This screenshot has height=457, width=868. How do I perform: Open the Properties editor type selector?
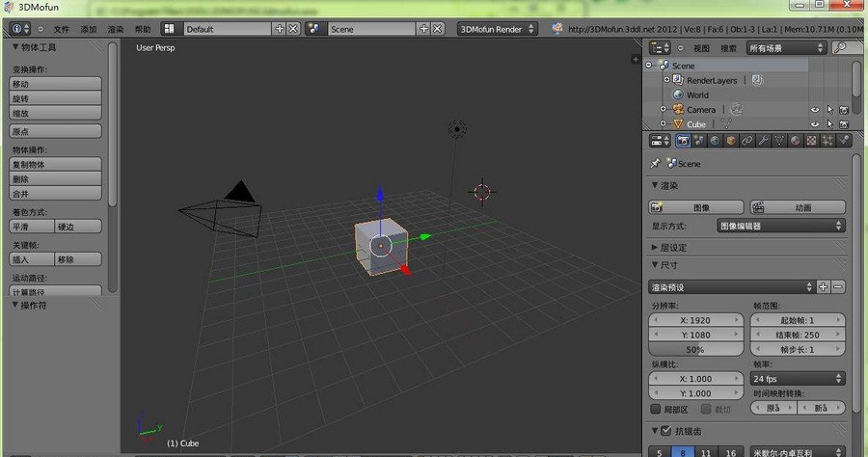click(x=660, y=141)
